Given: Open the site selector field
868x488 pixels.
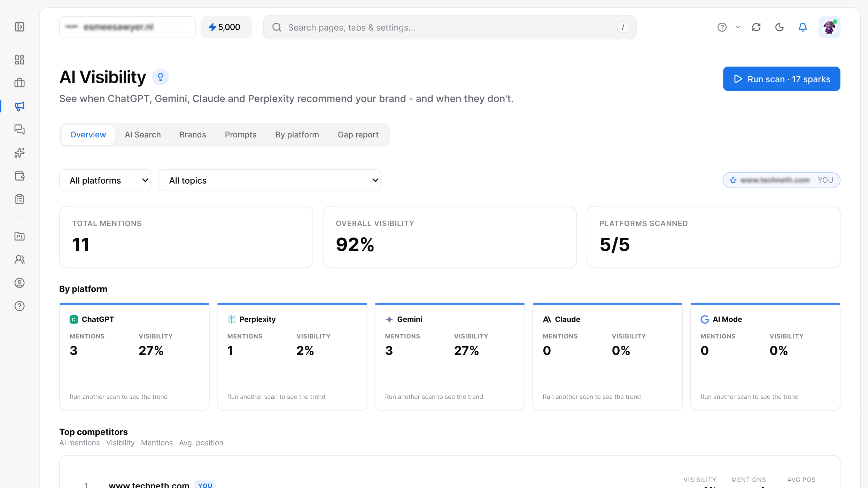Looking at the screenshot, I should pyautogui.click(x=127, y=27).
